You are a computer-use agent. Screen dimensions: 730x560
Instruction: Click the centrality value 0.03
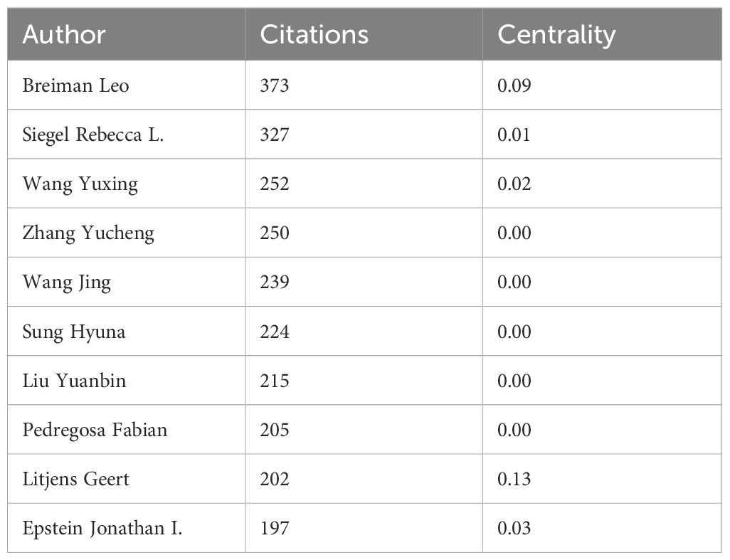[x=514, y=528]
